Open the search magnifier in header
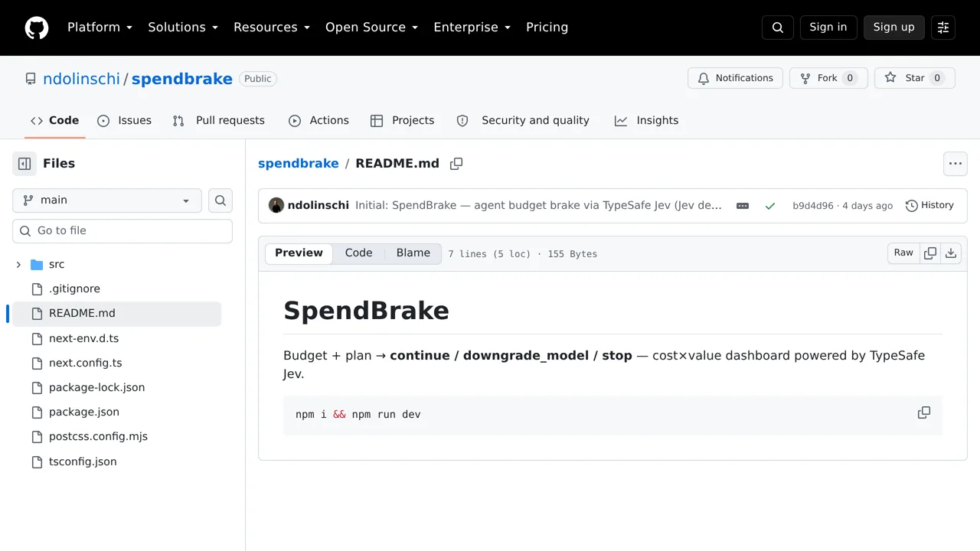Image resolution: width=980 pixels, height=551 pixels. click(x=778, y=28)
